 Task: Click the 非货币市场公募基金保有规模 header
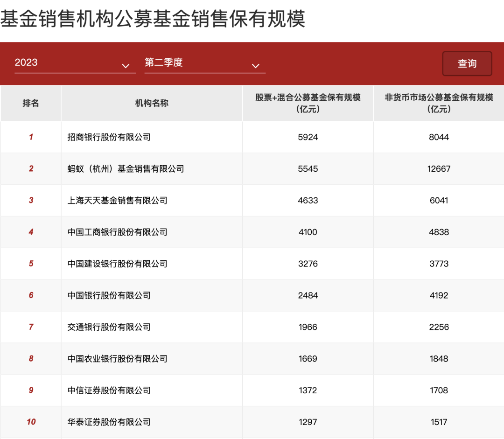tap(439, 103)
